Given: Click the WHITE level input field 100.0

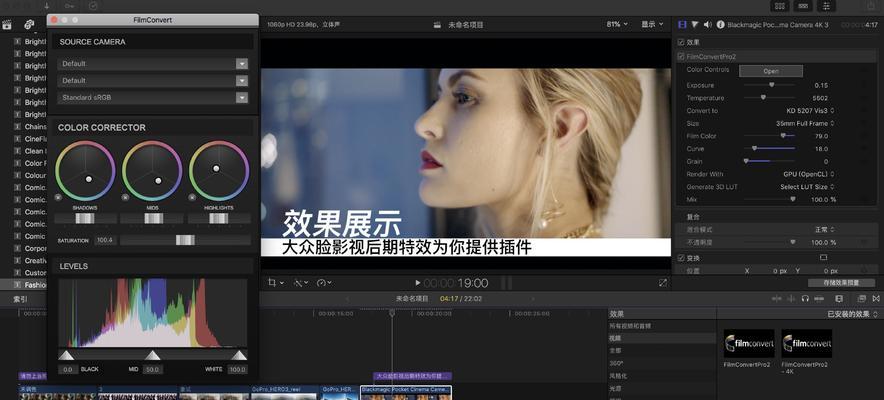Looking at the screenshot, I should (x=238, y=370).
